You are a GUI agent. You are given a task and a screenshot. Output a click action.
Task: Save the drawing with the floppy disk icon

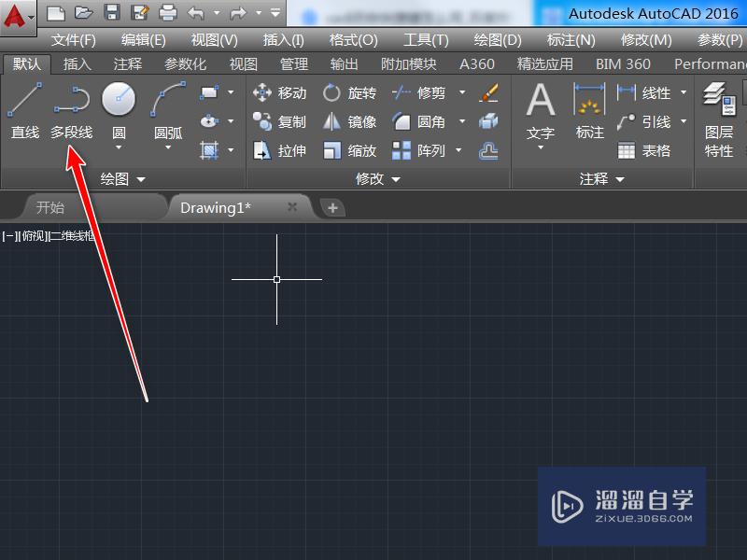(x=111, y=13)
